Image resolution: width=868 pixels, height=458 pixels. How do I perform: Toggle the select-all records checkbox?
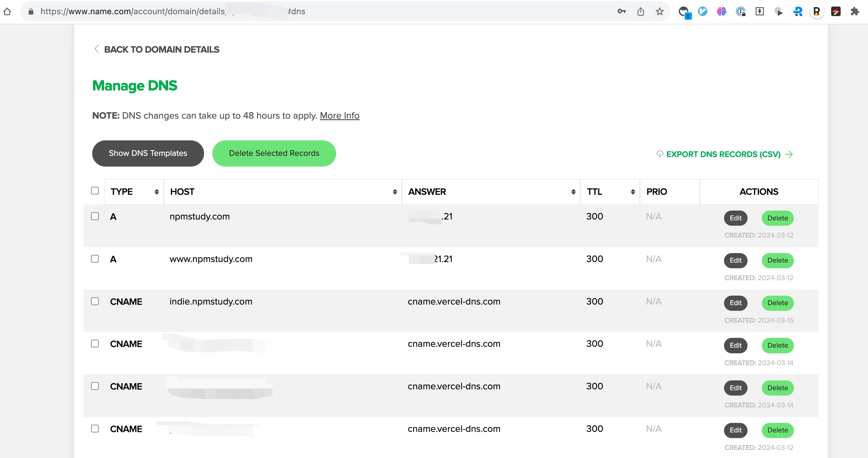pos(95,191)
